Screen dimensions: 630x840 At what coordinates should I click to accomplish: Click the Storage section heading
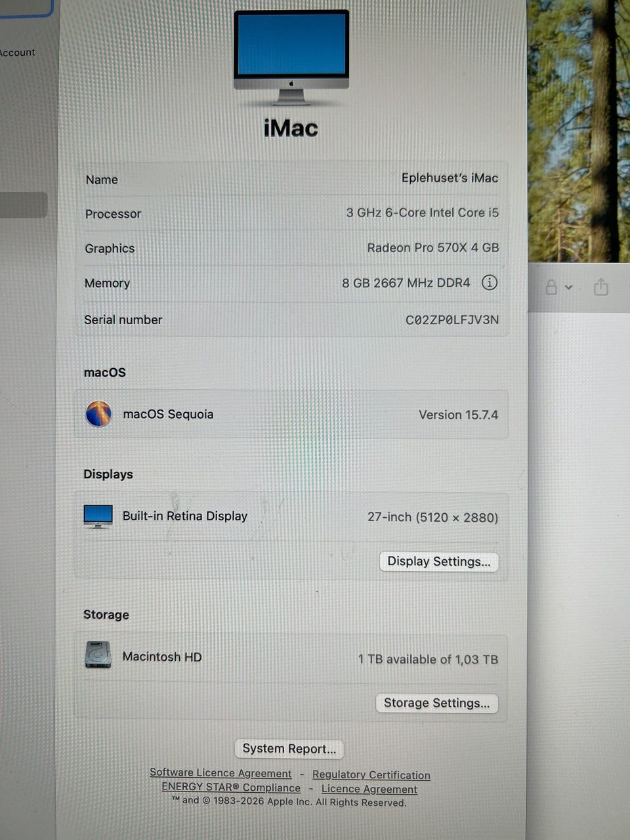106,614
